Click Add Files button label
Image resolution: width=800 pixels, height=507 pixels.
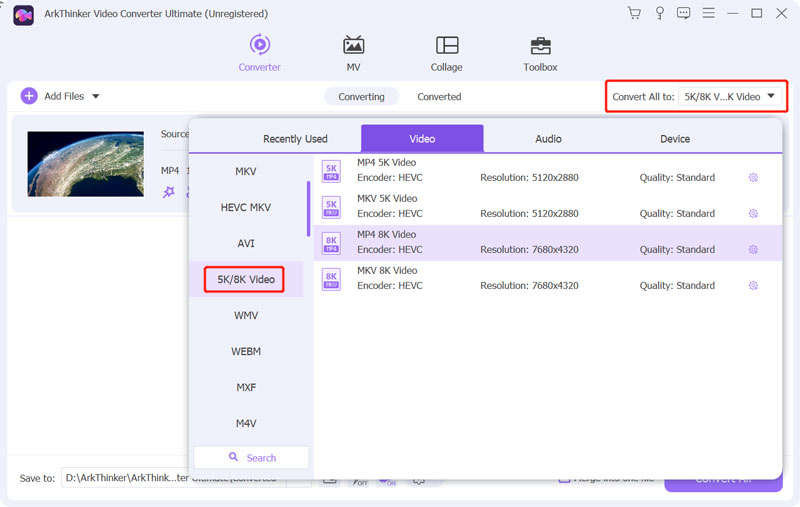64,96
